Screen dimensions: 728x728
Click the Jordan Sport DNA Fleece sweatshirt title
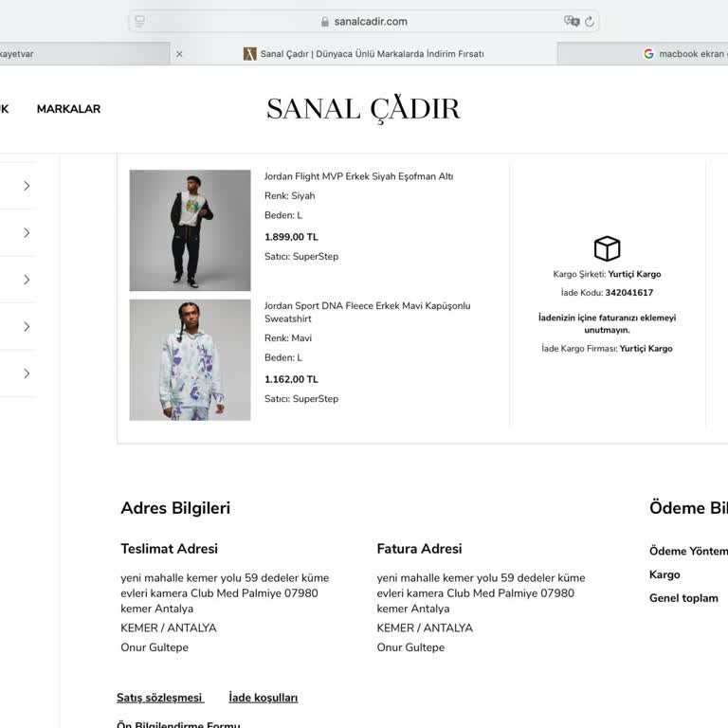coord(367,312)
